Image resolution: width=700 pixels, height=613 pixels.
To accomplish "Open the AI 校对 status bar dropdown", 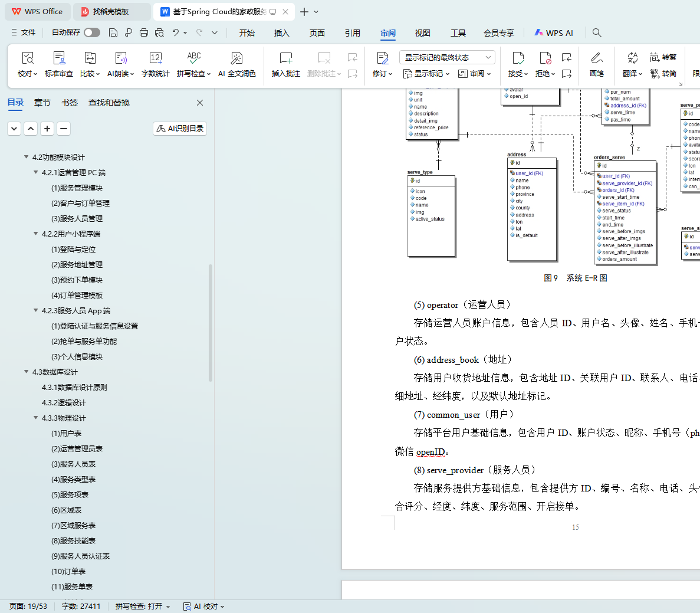I will click(203, 607).
